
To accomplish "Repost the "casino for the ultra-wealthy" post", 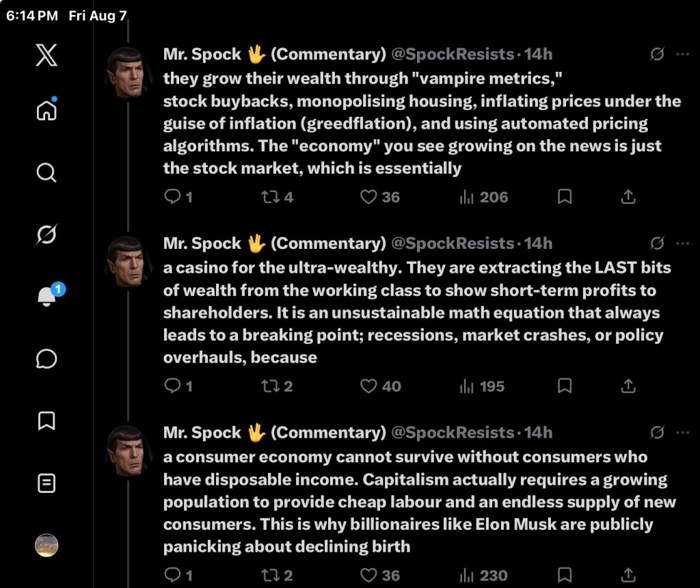I will click(x=278, y=386).
